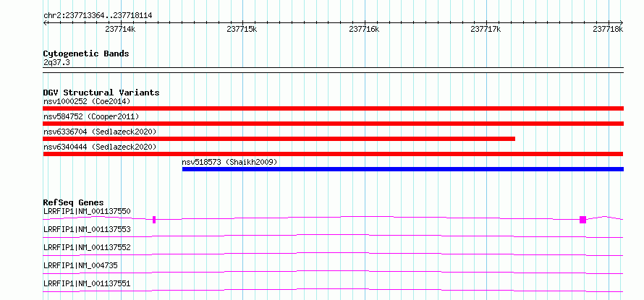644x300 pixels.
Task: Click the DGV Structural Variants track title
Action: (101, 93)
